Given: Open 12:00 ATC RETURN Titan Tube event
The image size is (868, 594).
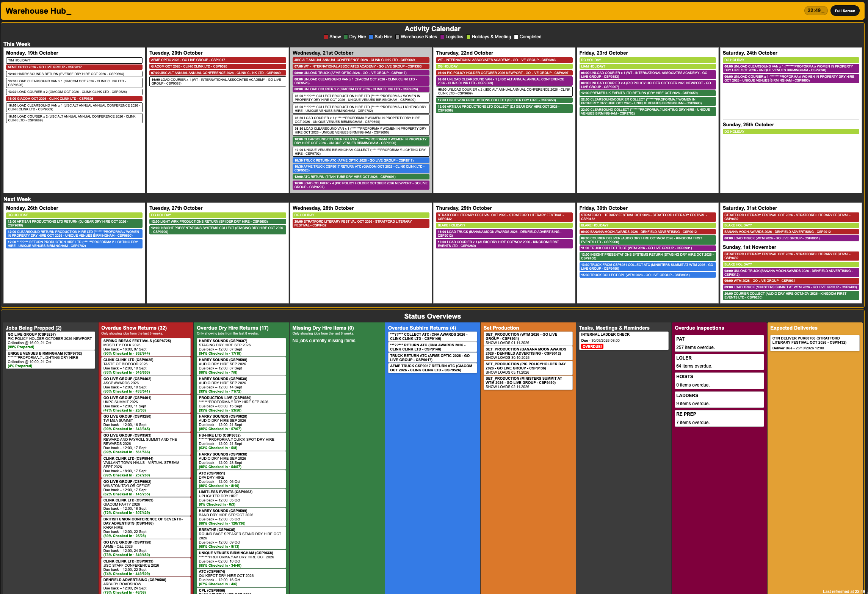Looking at the screenshot, I should pos(361,177).
